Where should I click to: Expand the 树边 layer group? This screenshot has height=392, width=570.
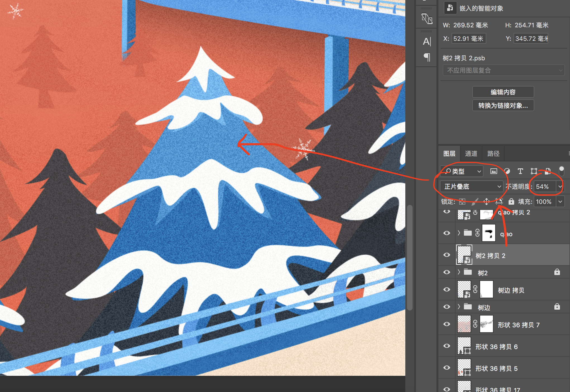459,307
